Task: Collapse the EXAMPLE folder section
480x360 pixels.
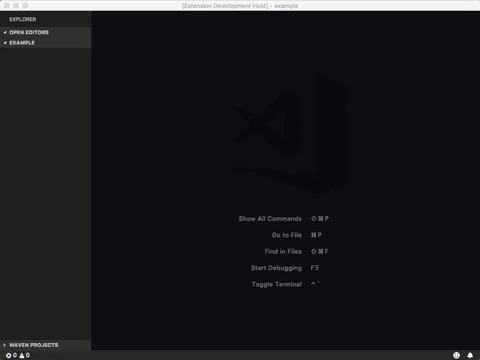Action: pyautogui.click(x=45, y=43)
